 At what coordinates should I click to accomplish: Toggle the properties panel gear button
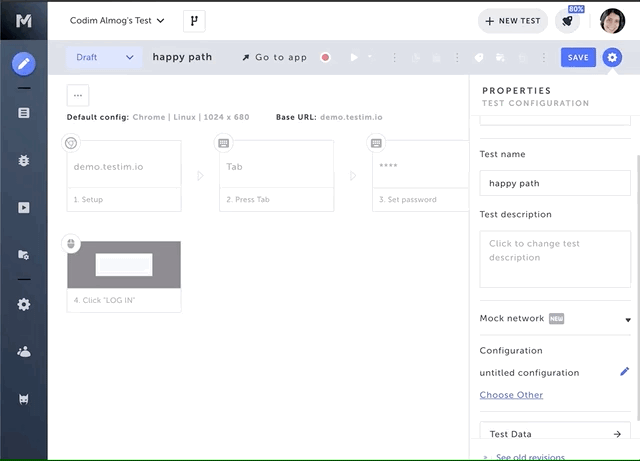(x=613, y=57)
